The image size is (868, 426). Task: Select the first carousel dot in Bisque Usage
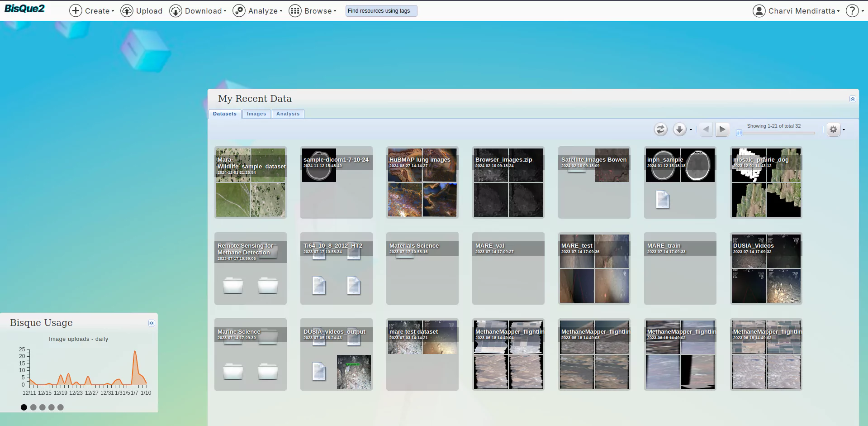coord(24,407)
